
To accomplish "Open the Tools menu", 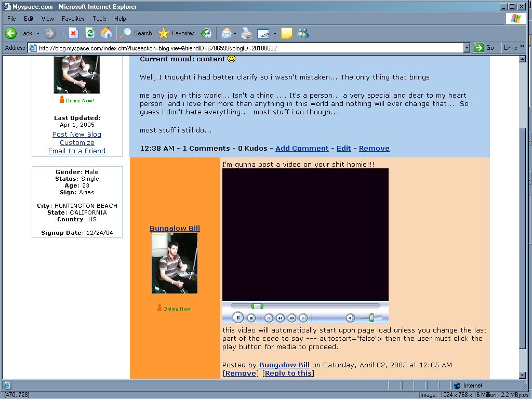I will pos(99,19).
